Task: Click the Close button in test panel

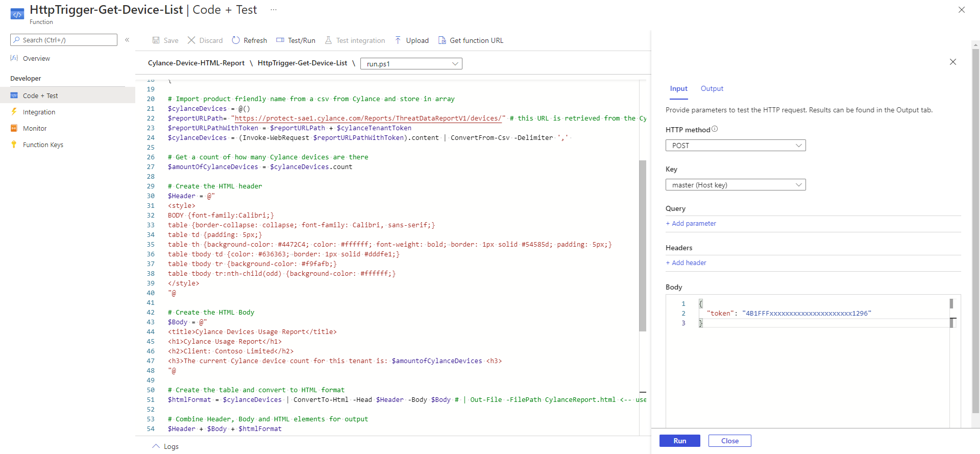Action: pos(730,441)
